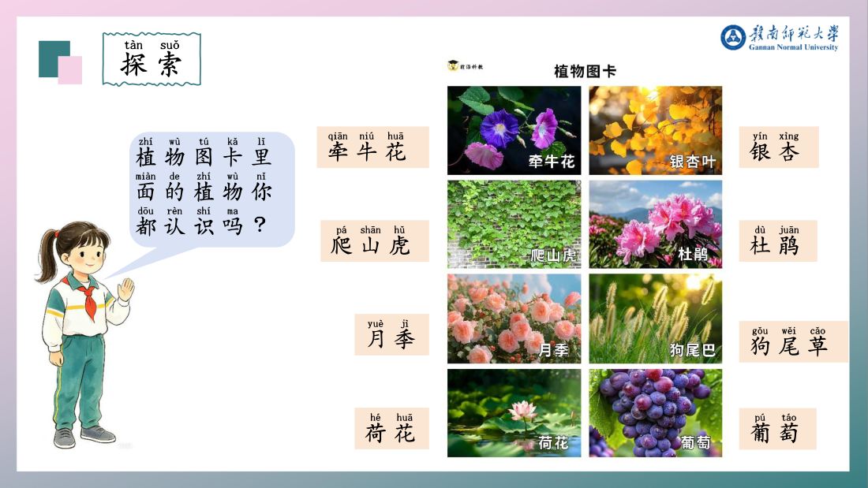Screen dimensions: 868x488
Task: Open the 月季 rose photo
Action: [514, 319]
